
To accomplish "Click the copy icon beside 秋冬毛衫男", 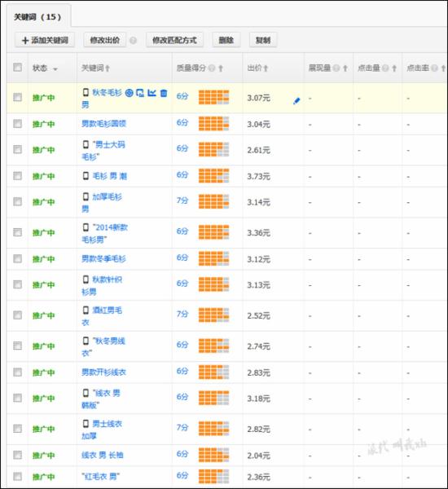I will 140,93.
